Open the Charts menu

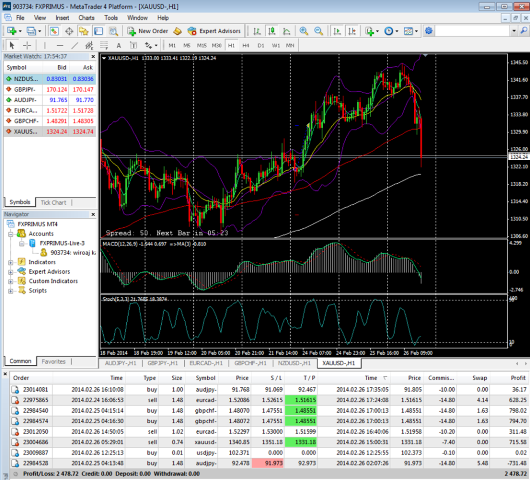pyautogui.click(x=86, y=18)
